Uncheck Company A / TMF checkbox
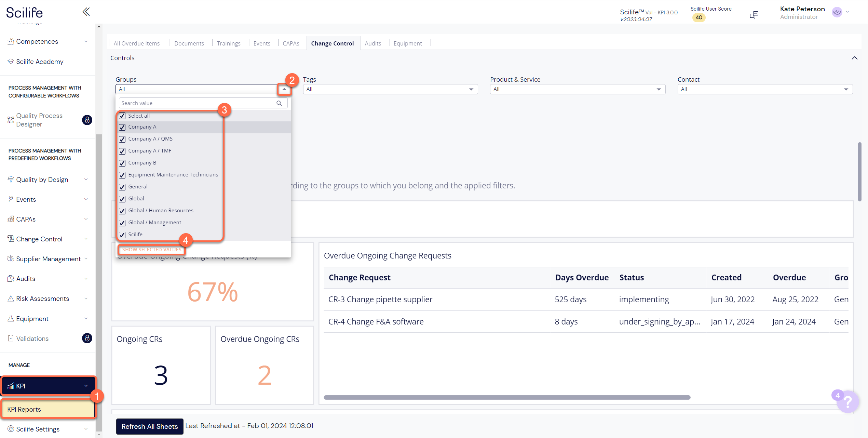This screenshot has height=438, width=868. [122, 151]
